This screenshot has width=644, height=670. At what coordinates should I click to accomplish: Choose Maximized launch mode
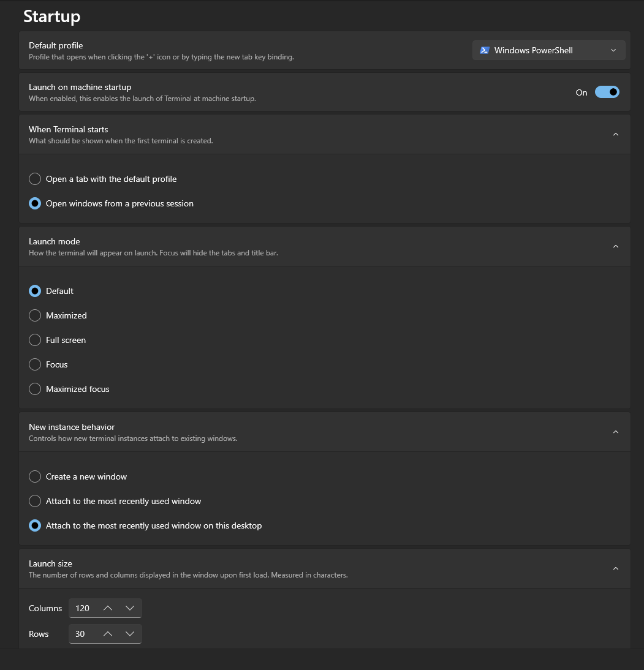pyautogui.click(x=35, y=315)
